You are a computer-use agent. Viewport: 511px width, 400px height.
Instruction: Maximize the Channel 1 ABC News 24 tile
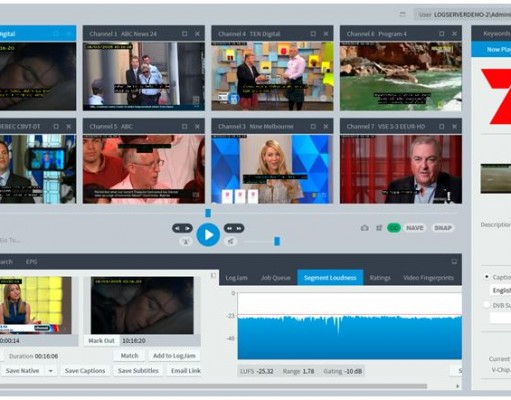click(185, 34)
